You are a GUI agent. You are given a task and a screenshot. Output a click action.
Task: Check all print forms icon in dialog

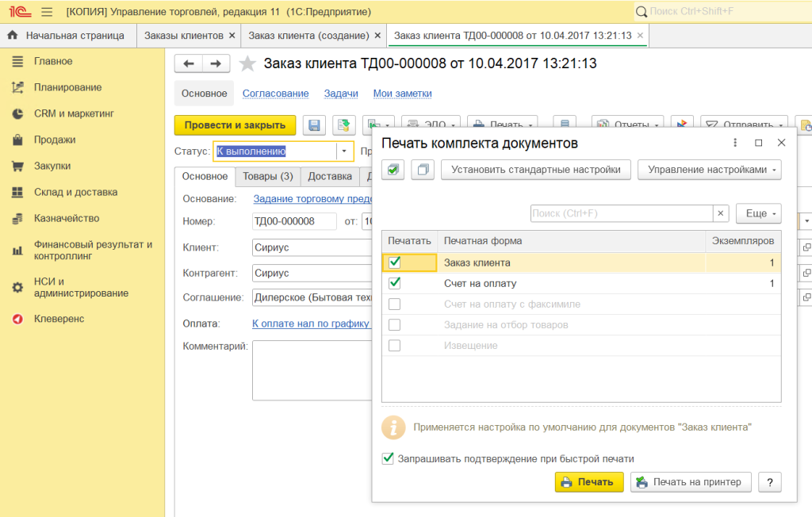393,170
